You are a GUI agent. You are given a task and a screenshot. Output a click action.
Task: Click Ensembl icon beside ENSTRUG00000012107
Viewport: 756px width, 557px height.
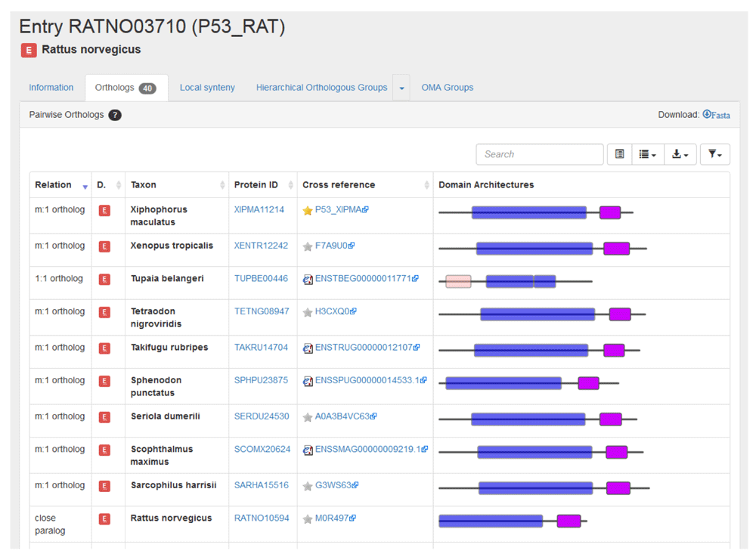click(x=308, y=348)
